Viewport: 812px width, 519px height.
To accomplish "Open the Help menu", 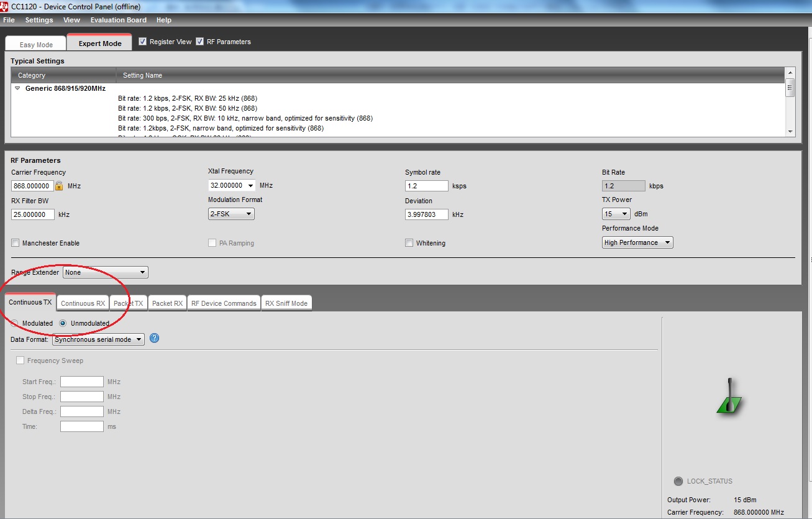I will (164, 20).
